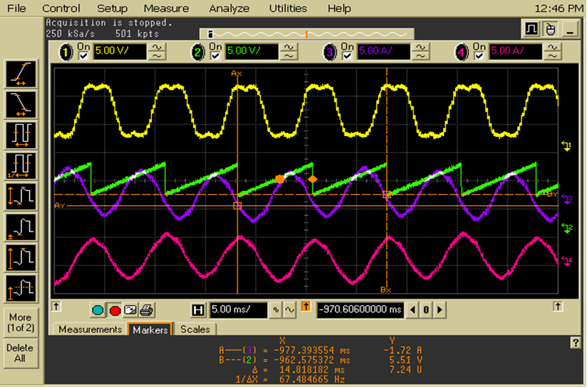The image size is (588, 388).
Task: Click the left arrow beside horizontal position
Action: coord(414,310)
